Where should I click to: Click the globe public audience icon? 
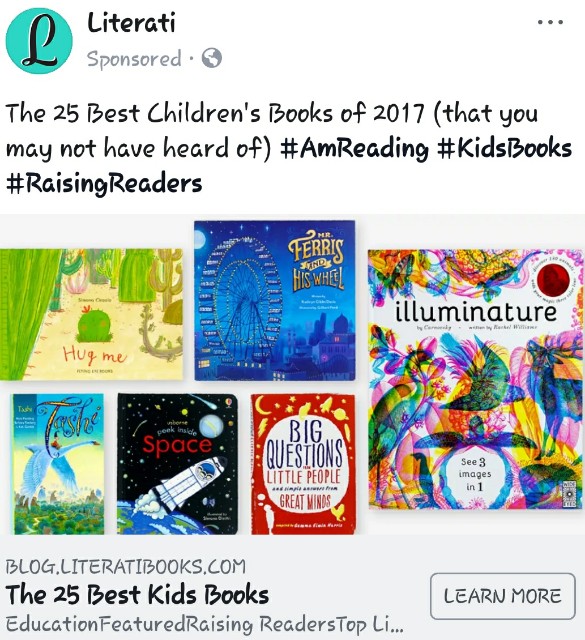(212, 58)
